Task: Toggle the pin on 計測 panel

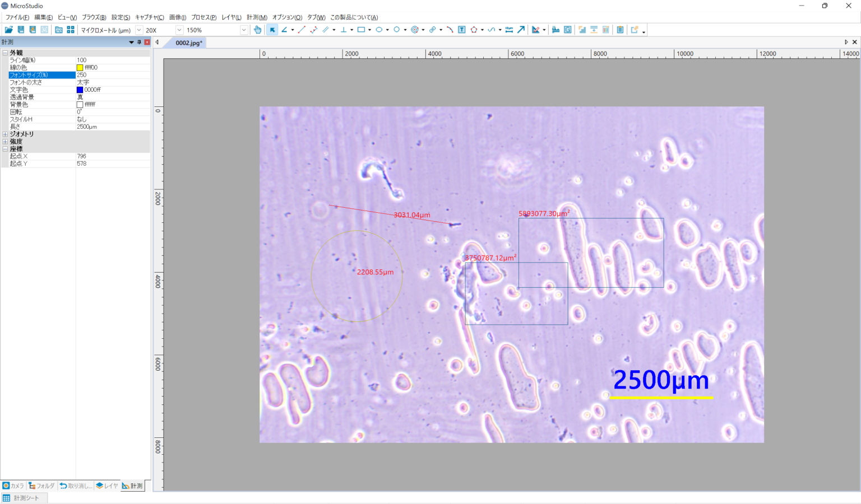Action: point(140,42)
